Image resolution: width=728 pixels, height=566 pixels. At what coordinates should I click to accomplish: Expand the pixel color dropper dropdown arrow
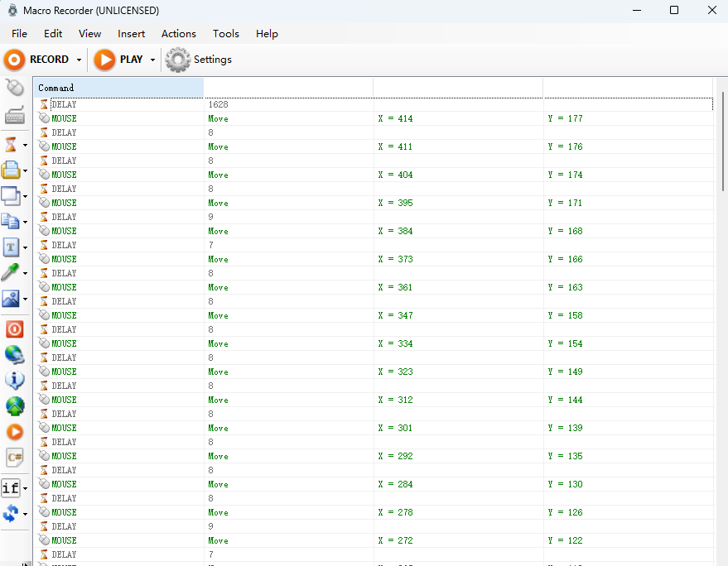point(26,273)
